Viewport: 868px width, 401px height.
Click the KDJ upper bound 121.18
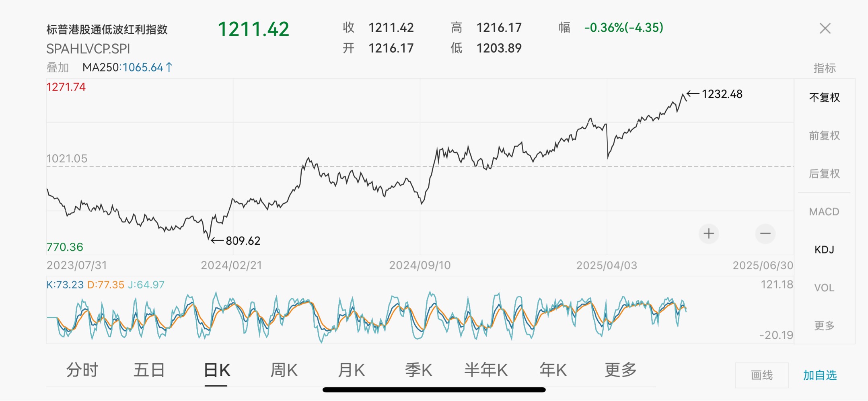click(777, 284)
